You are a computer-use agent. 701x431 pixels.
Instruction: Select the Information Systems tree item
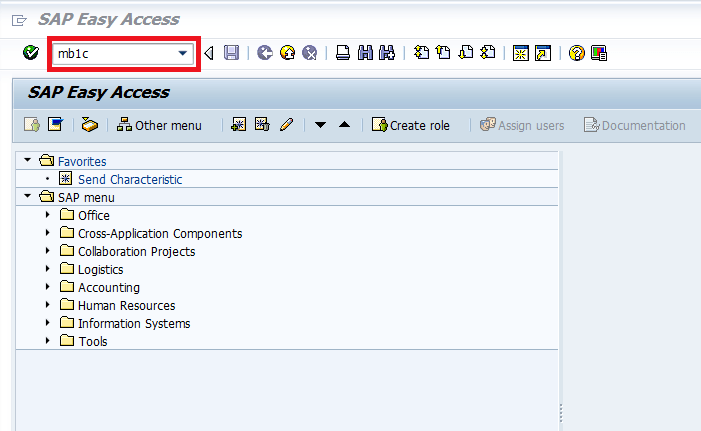[x=134, y=323]
